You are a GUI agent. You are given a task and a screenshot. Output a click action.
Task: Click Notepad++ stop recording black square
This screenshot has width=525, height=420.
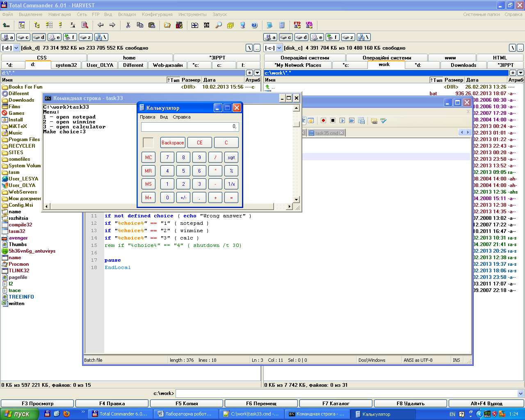pos(333,121)
